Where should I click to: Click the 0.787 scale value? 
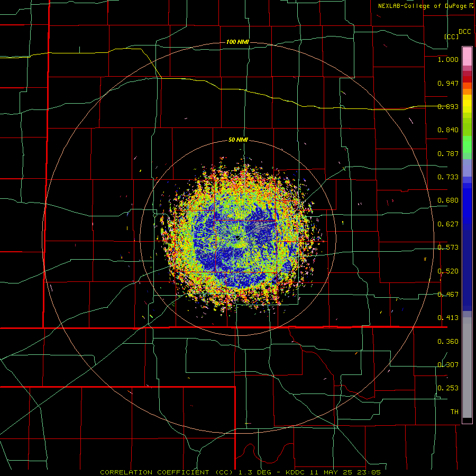pos(448,153)
